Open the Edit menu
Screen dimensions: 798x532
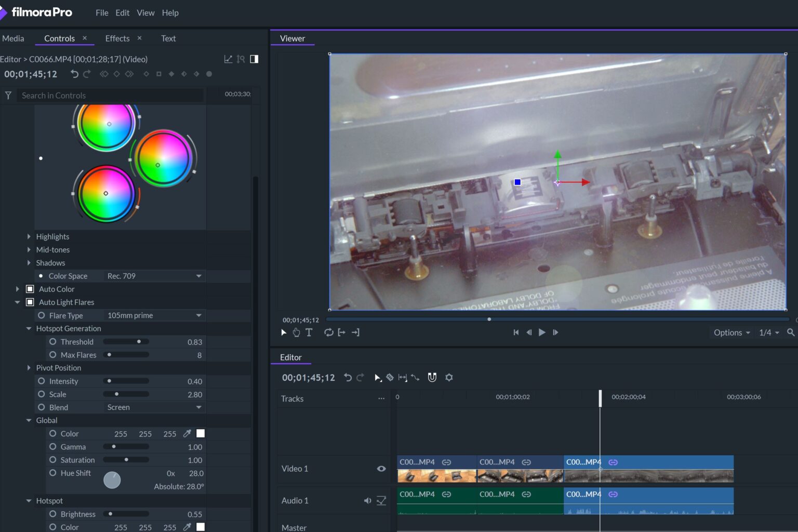[x=123, y=13]
